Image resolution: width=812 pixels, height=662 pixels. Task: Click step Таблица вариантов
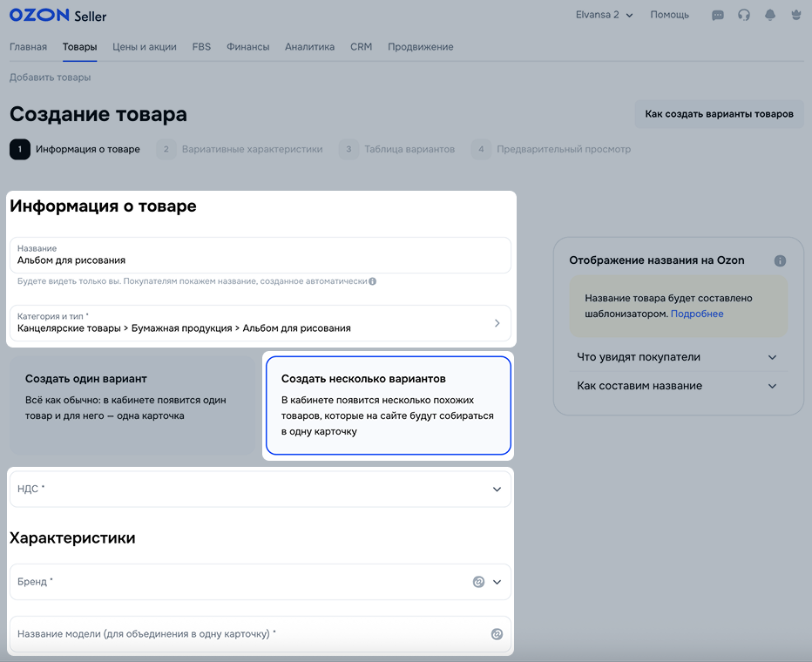click(x=397, y=149)
